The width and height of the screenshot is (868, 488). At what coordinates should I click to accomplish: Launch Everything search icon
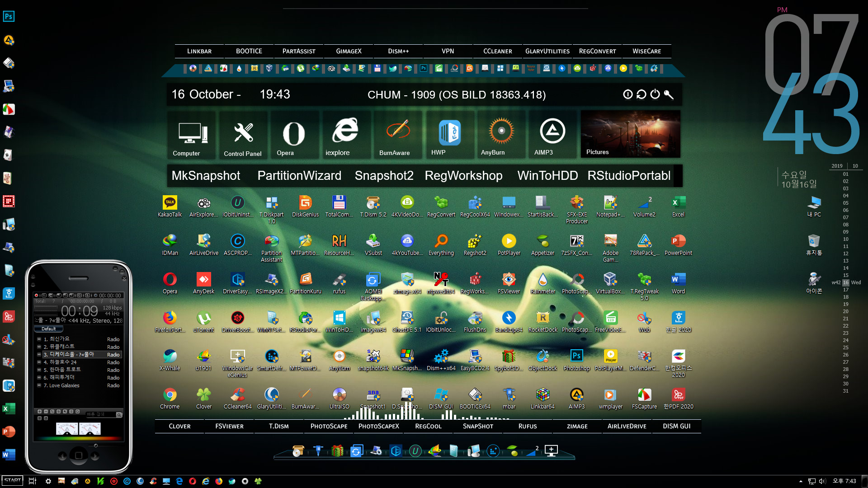point(441,244)
